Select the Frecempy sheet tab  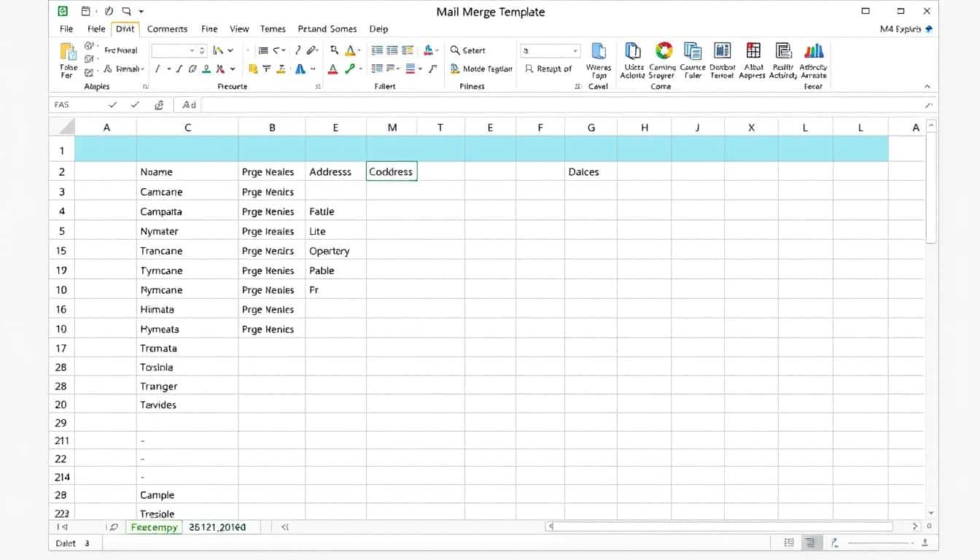[x=155, y=527]
